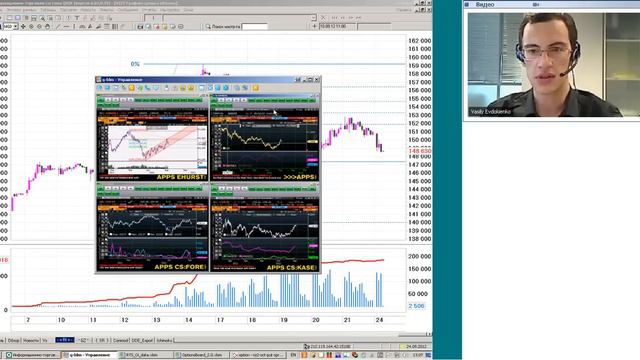Open the long combo box dropdown arrow

(x=313, y=18)
